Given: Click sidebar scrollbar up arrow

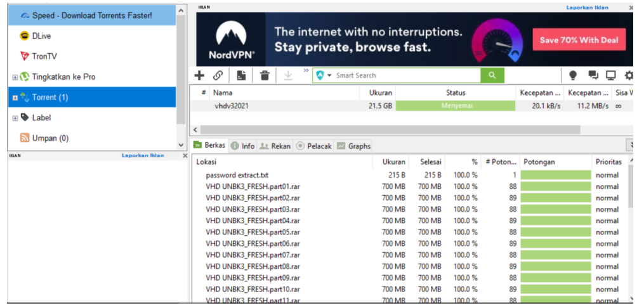Looking at the screenshot, I should pos(181,10).
